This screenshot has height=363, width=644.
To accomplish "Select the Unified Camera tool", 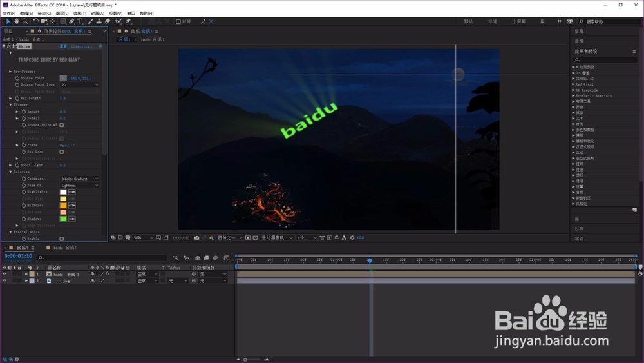I will (44, 21).
